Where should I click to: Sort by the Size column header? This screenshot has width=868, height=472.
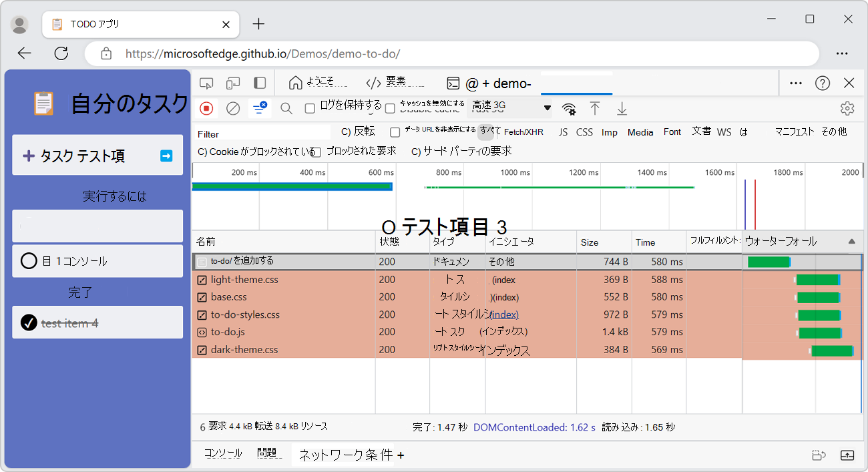click(x=604, y=242)
